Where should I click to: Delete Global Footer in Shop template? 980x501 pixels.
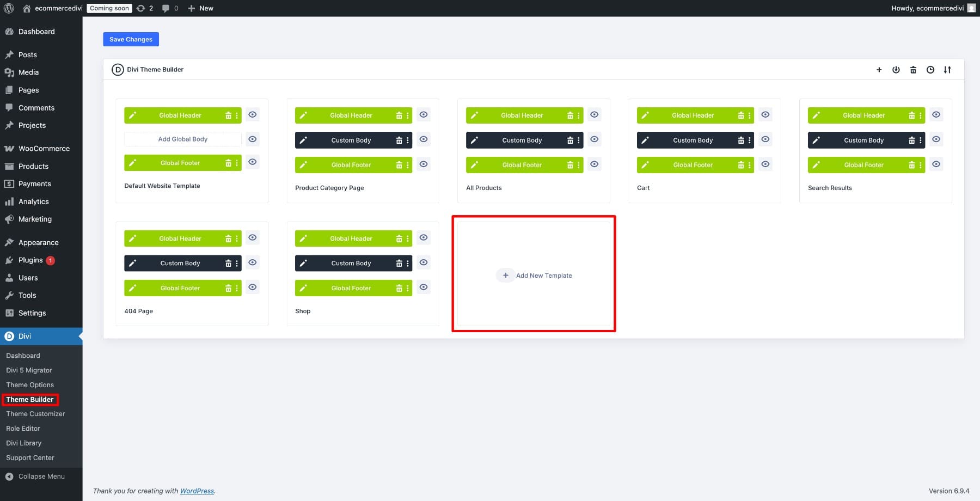[399, 288]
